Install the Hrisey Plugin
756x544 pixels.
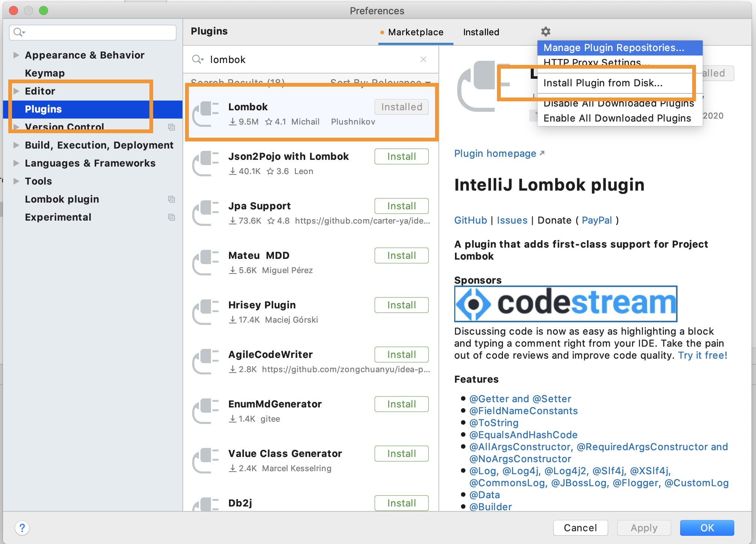[401, 305]
